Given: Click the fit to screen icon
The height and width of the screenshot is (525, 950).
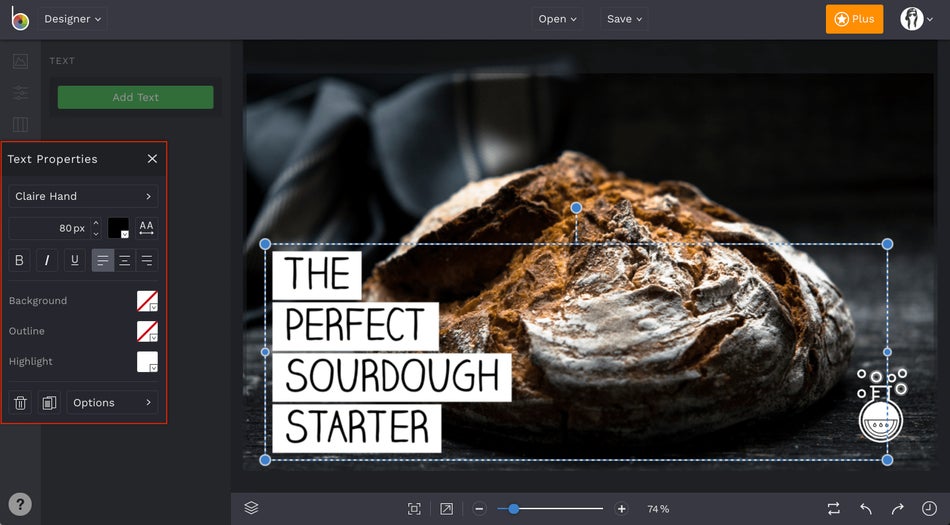Looking at the screenshot, I should coord(414,509).
